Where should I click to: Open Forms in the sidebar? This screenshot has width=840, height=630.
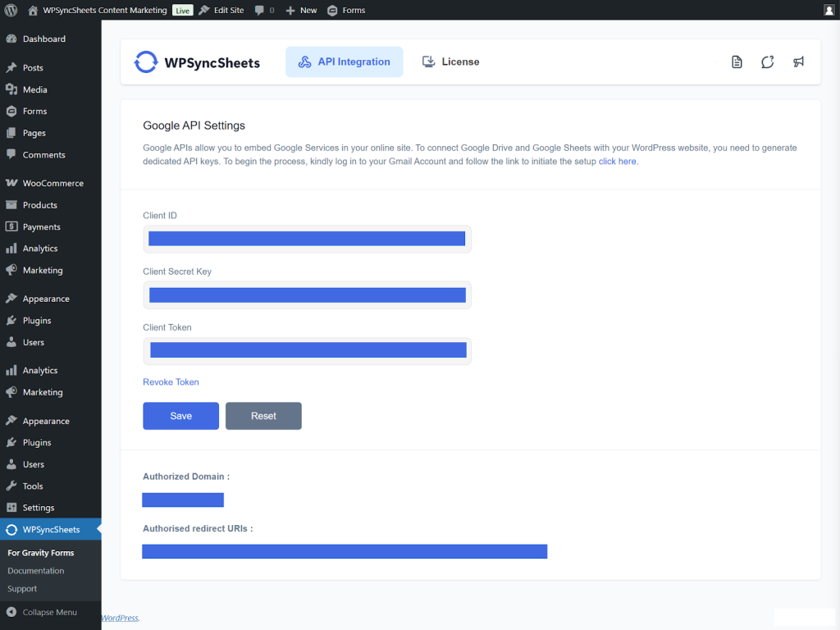50,111
